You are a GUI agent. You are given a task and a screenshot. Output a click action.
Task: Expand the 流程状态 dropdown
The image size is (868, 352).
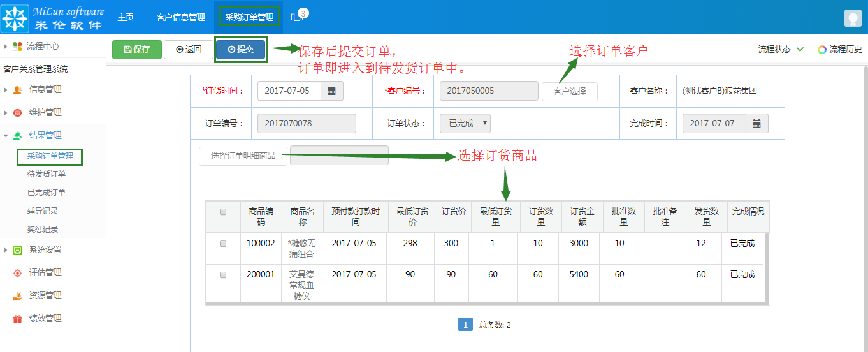(x=781, y=50)
